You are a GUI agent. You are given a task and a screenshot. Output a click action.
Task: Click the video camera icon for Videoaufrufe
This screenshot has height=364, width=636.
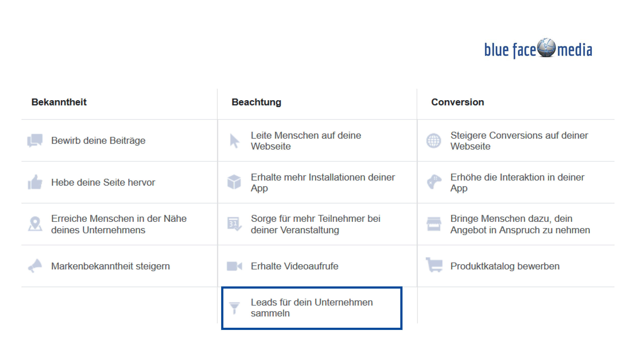pyautogui.click(x=234, y=266)
